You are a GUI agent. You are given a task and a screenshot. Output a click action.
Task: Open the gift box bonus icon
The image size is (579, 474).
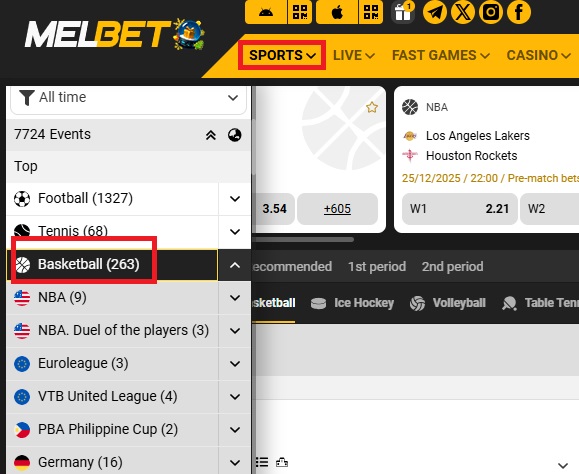402,13
